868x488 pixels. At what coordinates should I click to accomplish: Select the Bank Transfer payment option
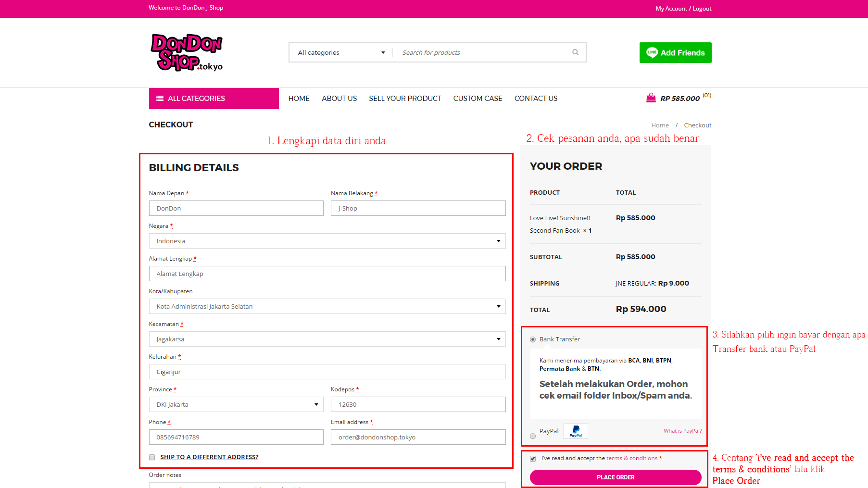coord(533,339)
